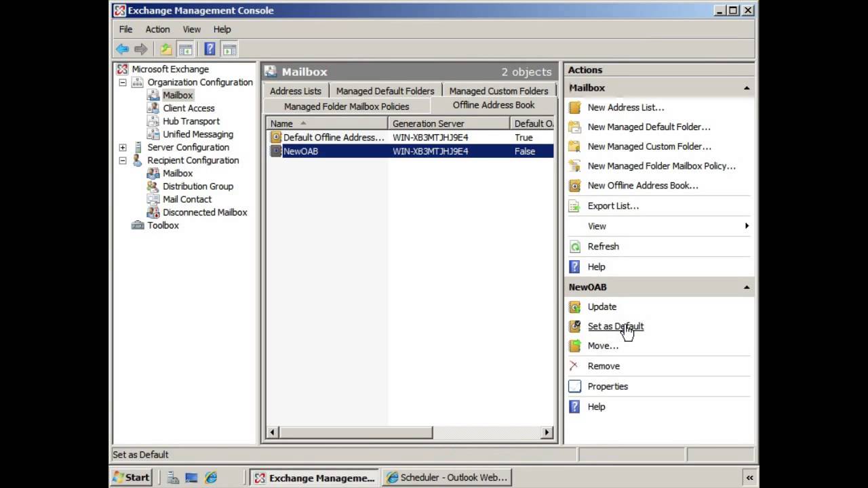868x488 pixels.
Task: Select Unified Messaging tree item
Action: click(x=198, y=134)
